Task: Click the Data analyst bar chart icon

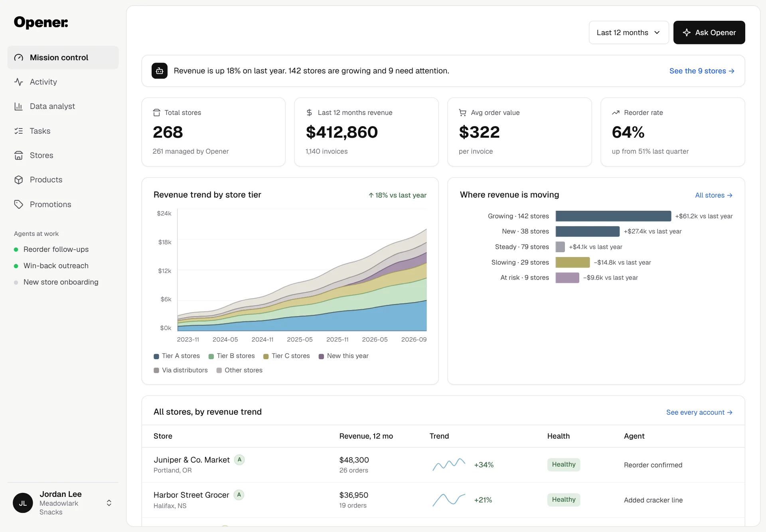Action: pos(19,106)
